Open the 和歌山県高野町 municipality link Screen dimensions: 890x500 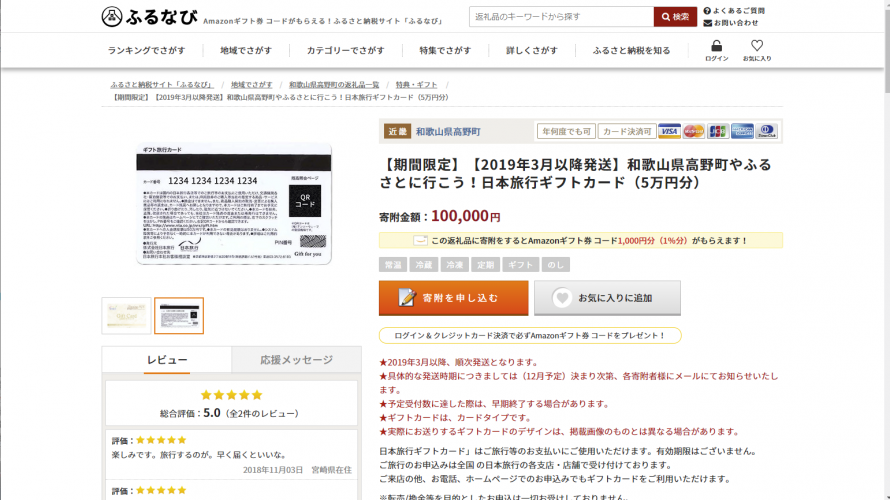pos(448,132)
